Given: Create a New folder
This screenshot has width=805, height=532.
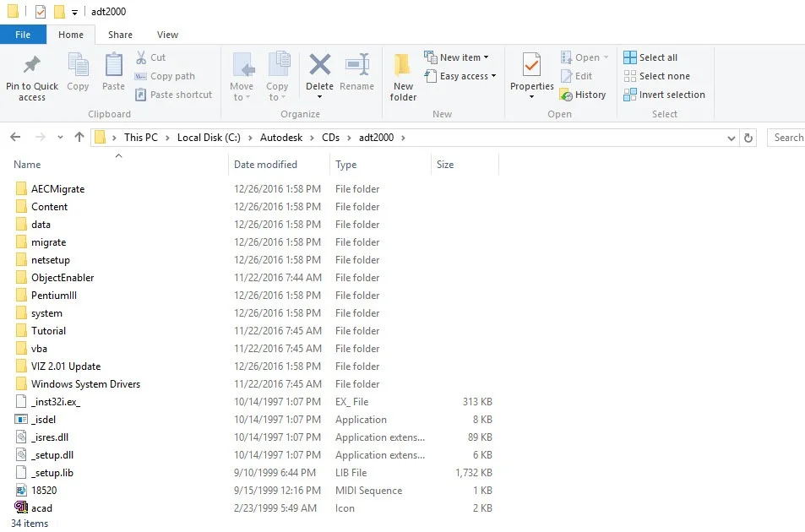Looking at the screenshot, I should tap(403, 77).
